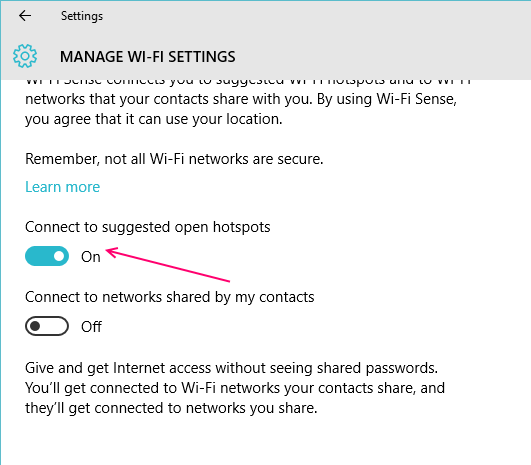Image resolution: width=531 pixels, height=465 pixels.
Task: Select the Connect to networks shared label
Action: click(170, 297)
